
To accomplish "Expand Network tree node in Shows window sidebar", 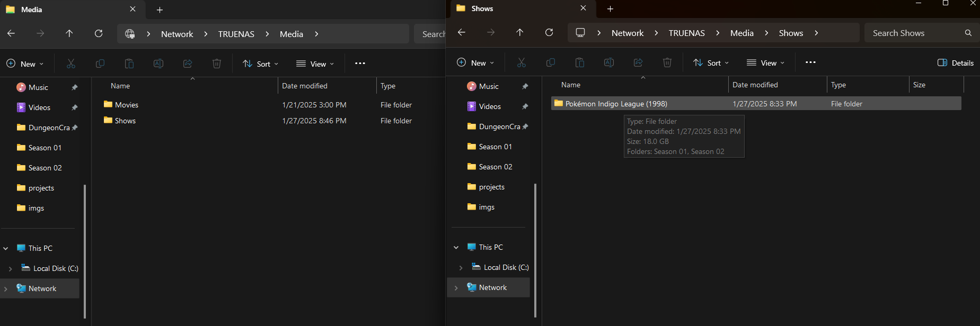I will tap(456, 288).
